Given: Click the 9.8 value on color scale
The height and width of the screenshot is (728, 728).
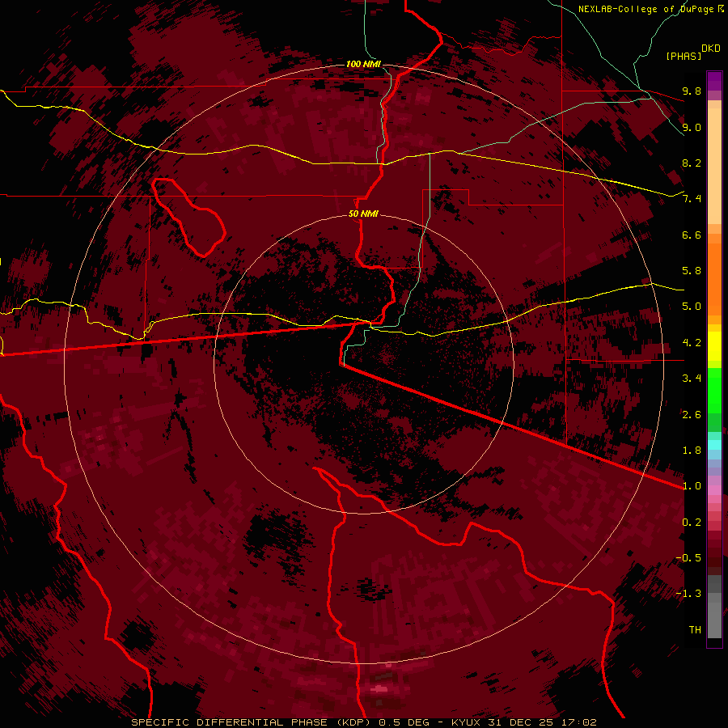Looking at the screenshot, I should [x=692, y=91].
